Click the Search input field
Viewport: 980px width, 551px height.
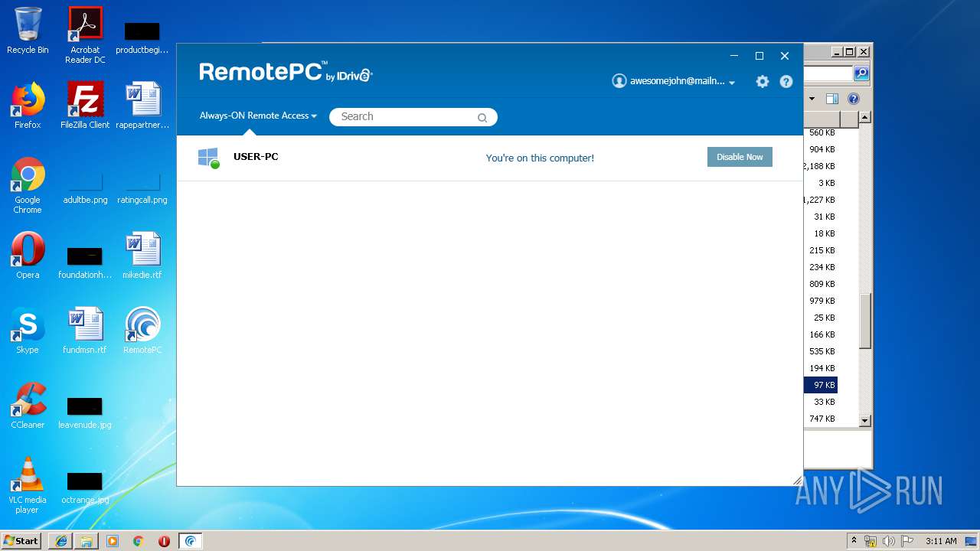(x=413, y=117)
